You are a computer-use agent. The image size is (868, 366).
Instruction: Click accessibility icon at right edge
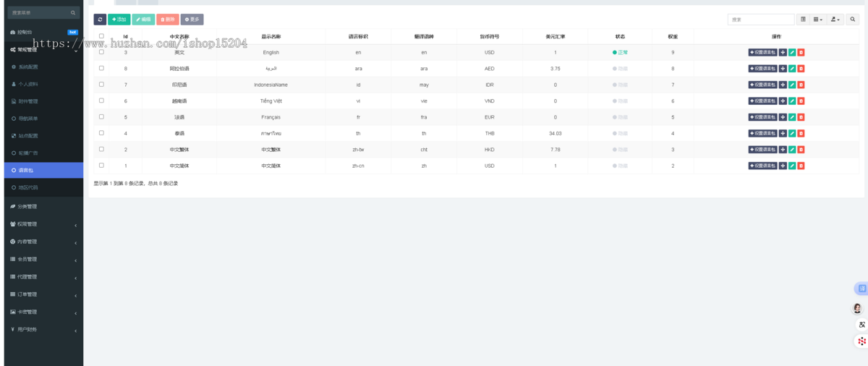point(861,325)
